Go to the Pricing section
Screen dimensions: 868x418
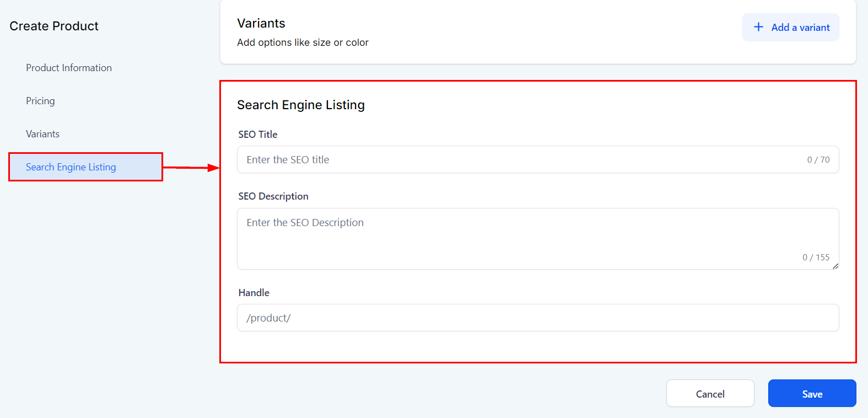[40, 101]
